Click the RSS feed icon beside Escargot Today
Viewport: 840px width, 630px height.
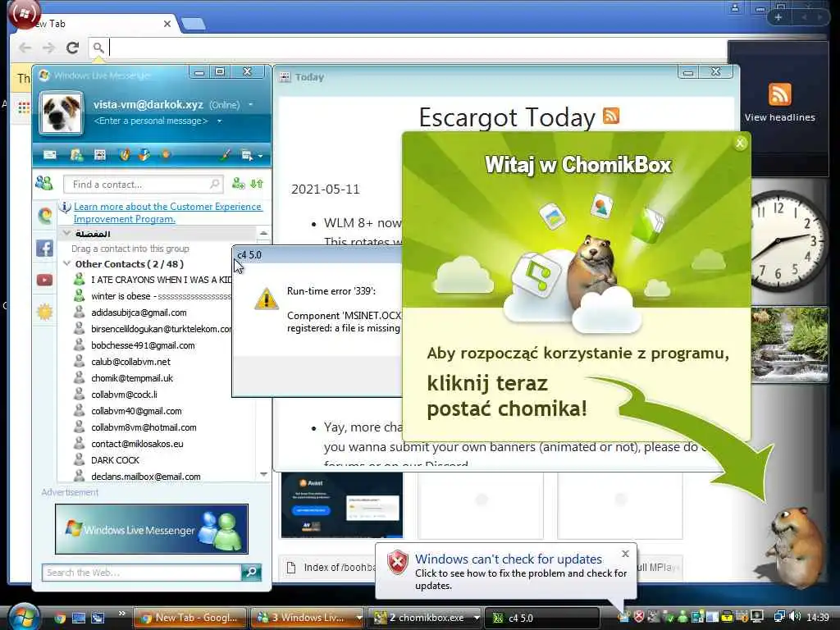pyautogui.click(x=610, y=115)
